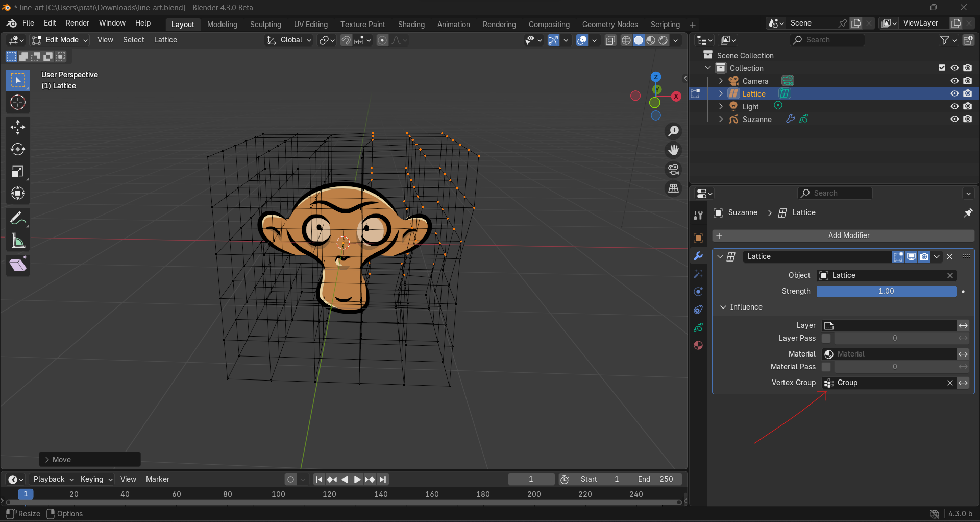
Task: Switch to the Shading workspace tab
Action: (411, 25)
